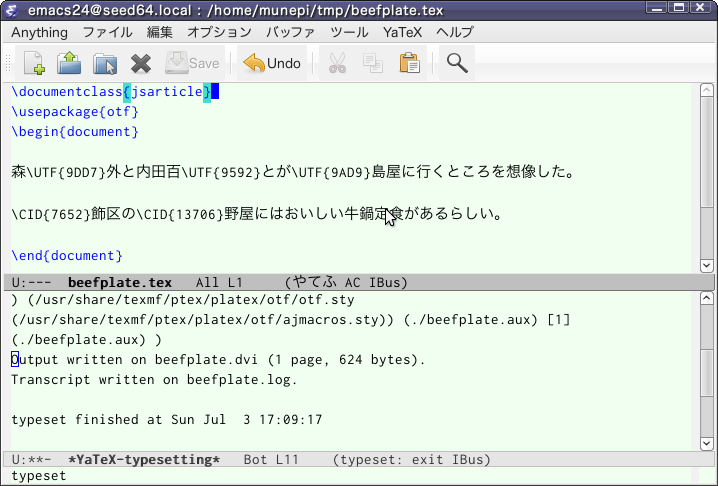
Task: Click the \usepackage{otf} line
Action: point(75,112)
